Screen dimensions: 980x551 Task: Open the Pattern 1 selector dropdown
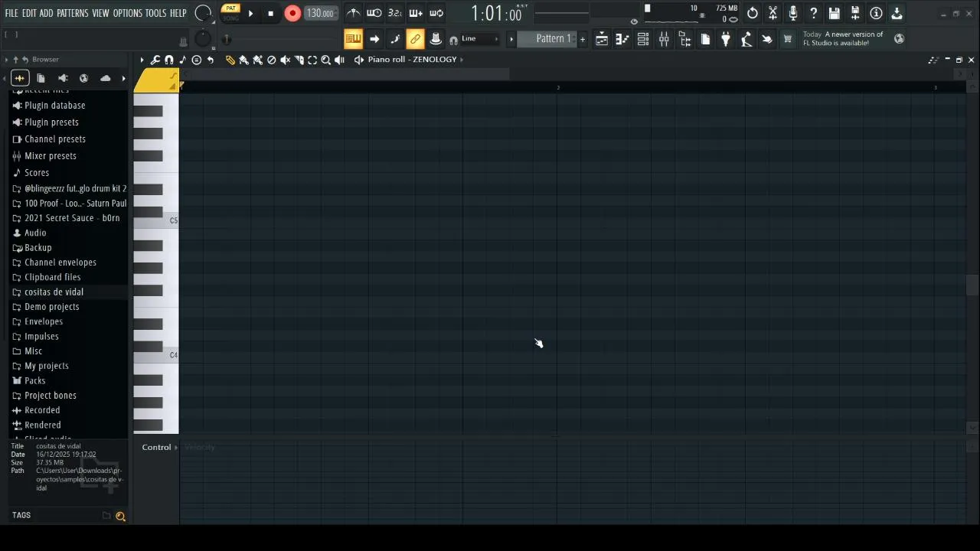547,39
